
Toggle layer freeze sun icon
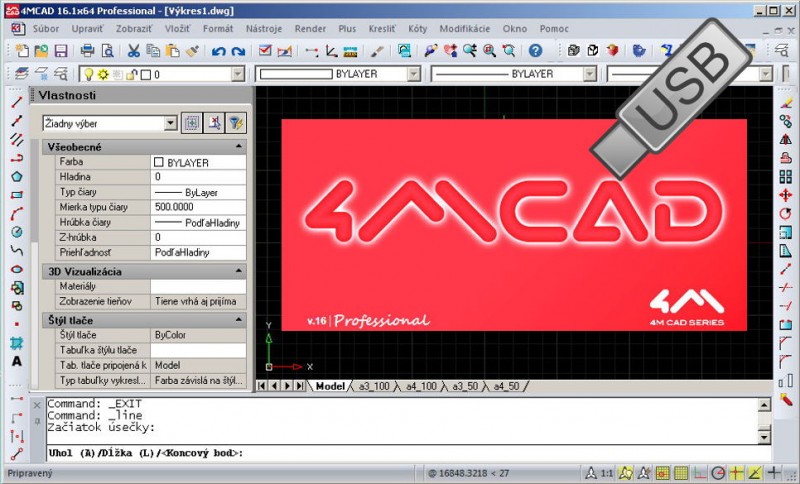pyautogui.click(x=103, y=74)
